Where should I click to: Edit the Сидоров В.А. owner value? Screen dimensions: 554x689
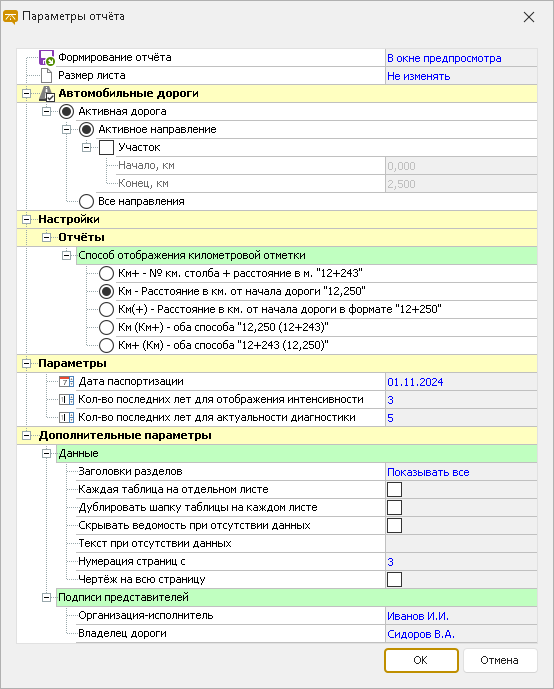tap(461, 634)
